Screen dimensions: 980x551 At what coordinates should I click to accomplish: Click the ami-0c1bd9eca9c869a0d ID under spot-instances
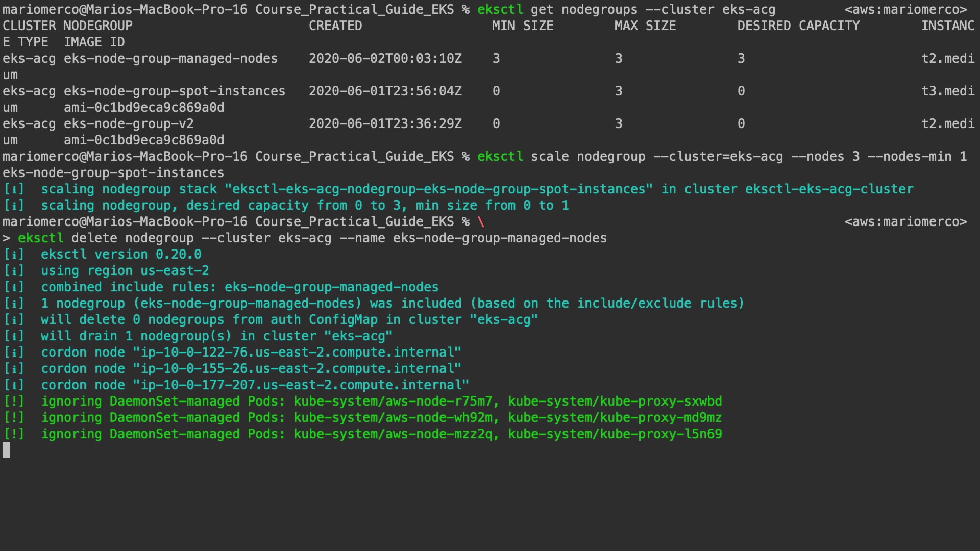coord(144,107)
